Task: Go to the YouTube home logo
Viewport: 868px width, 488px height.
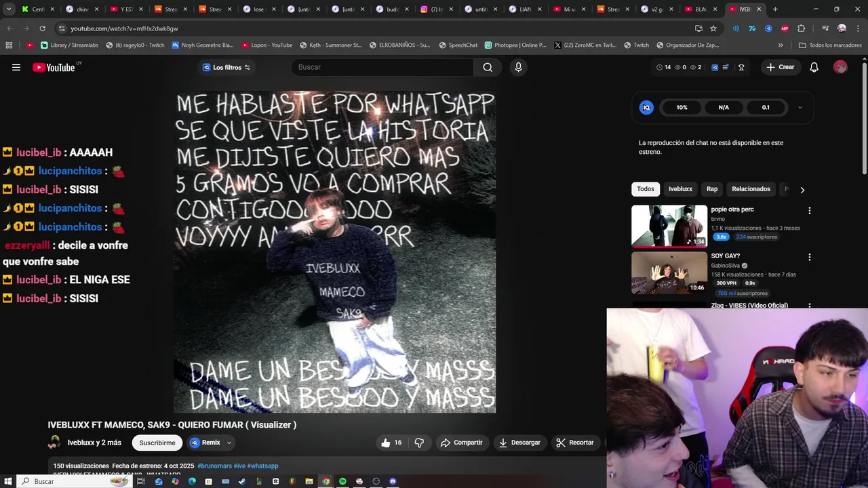Action: tap(54, 67)
